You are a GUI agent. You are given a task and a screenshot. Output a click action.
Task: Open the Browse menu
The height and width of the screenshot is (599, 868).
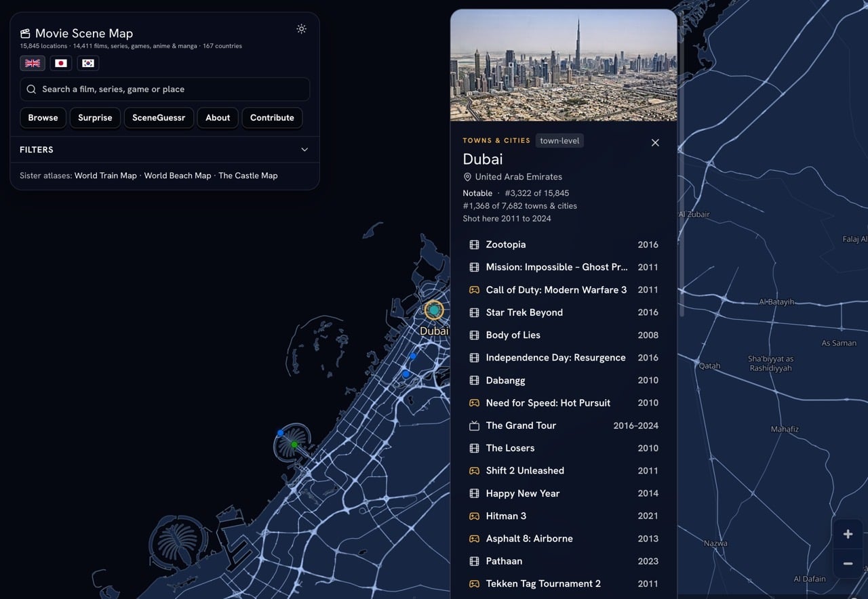[43, 118]
